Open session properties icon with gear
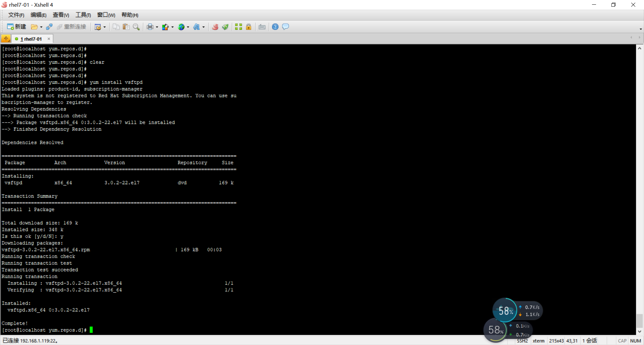 [98, 27]
